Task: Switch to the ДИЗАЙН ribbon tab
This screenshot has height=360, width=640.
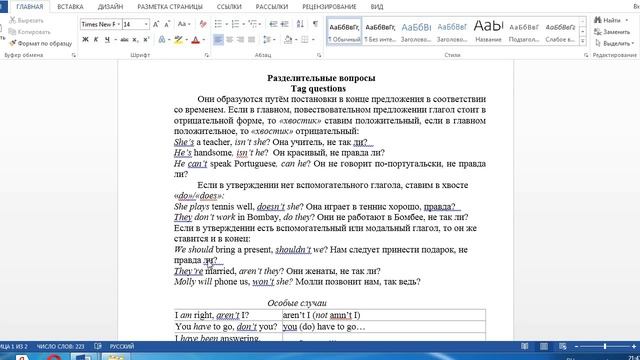Action: click(110, 7)
